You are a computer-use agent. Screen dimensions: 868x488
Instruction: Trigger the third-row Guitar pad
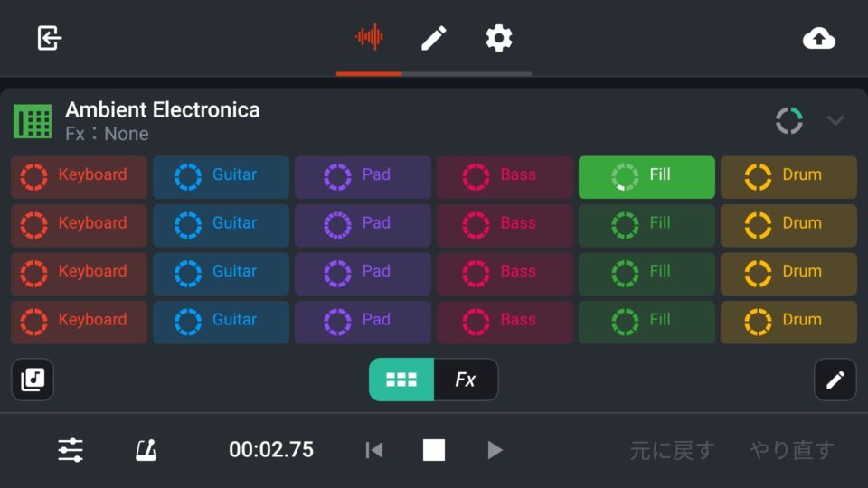tap(221, 274)
